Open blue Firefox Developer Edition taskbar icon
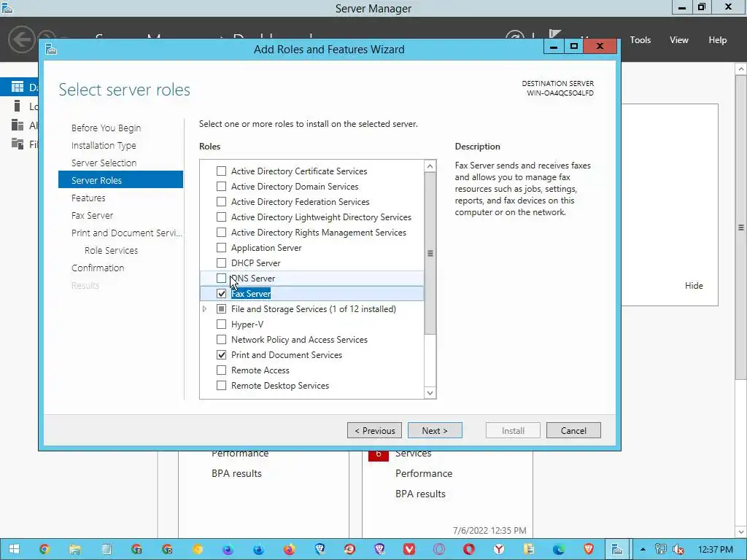 (x=259, y=549)
